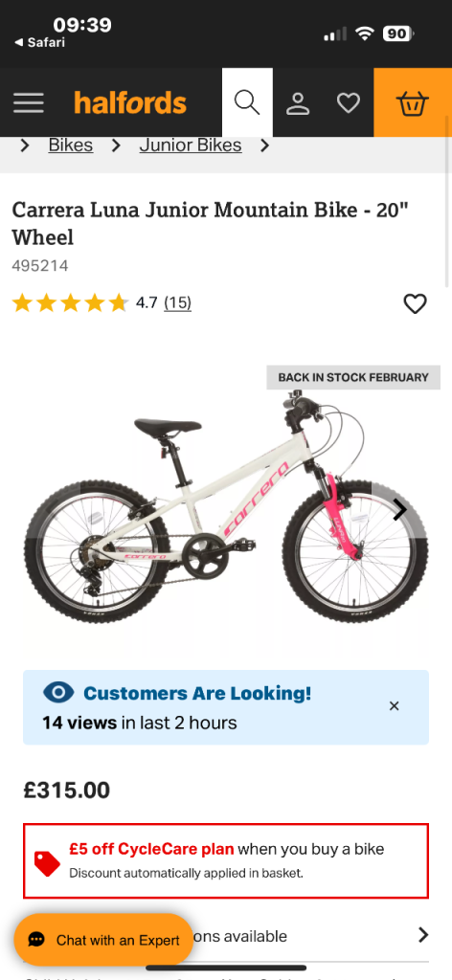Image resolution: width=452 pixels, height=980 pixels.
Task: Click the halfords logo
Action: (130, 102)
